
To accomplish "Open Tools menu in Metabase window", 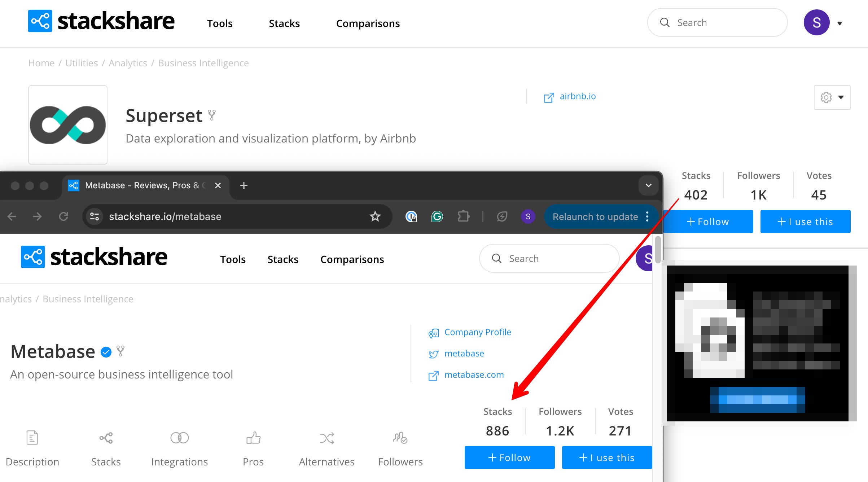I will [x=233, y=259].
